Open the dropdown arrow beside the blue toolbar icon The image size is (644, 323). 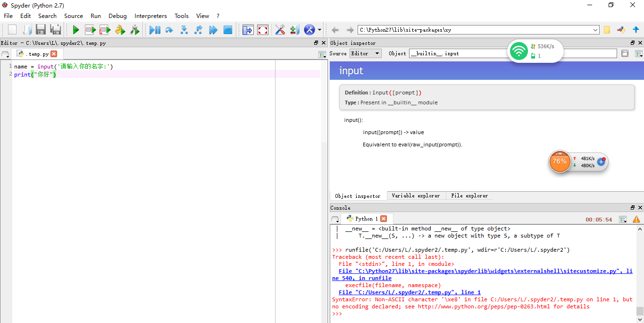click(x=319, y=30)
